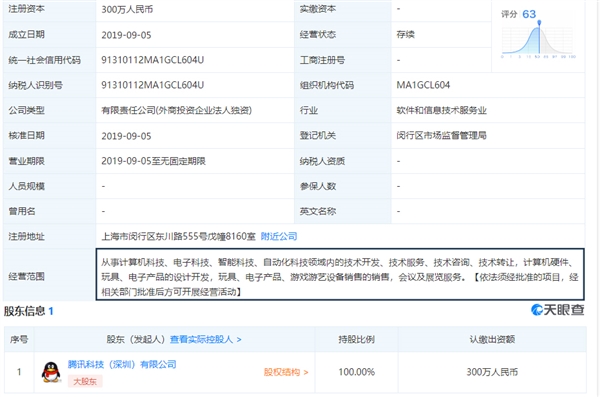
Task: Select registered capital value 300万人民币 at top
Action: [x=127, y=9]
